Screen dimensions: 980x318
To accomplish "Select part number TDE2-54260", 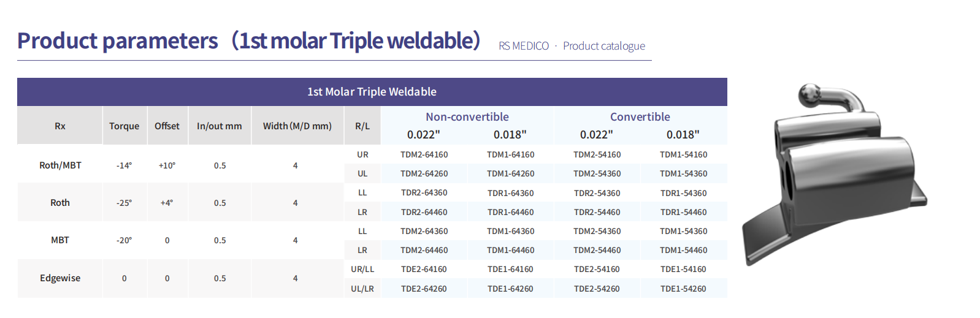I will (597, 289).
